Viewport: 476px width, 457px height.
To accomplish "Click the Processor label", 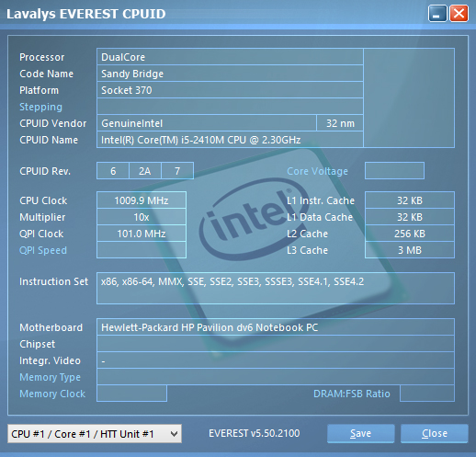I will click(42, 57).
